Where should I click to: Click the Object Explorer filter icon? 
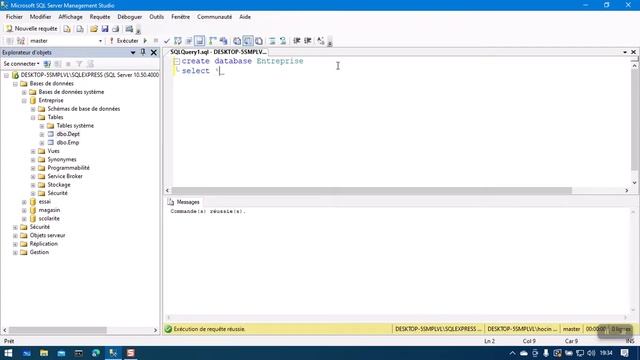click(79, 64)
